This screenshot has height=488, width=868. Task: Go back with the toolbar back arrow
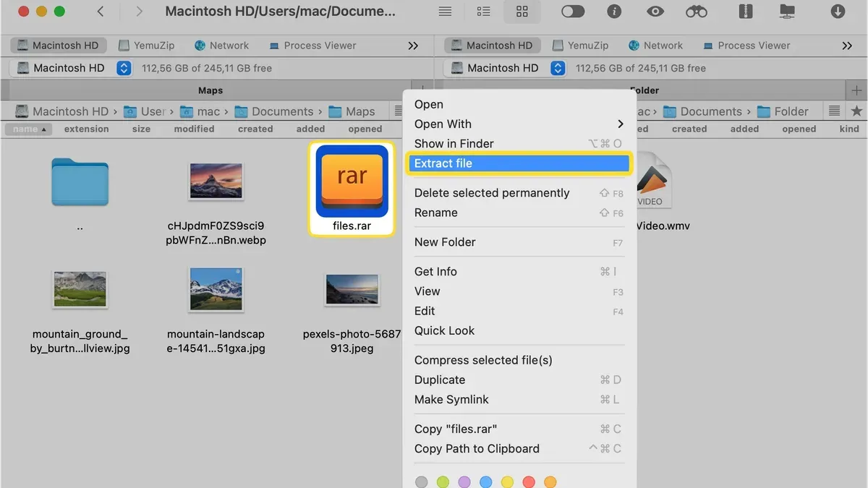100,12
